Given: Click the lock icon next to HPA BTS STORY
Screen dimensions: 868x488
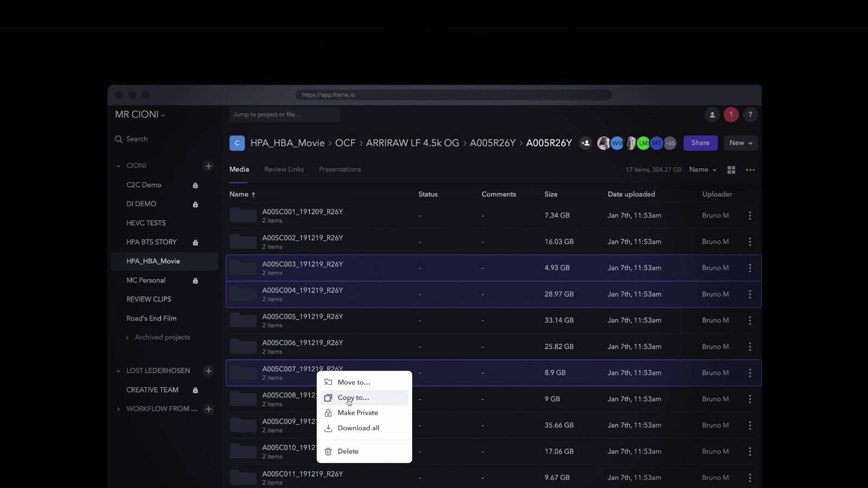Looking at the screenshot, I should point(195,242).
